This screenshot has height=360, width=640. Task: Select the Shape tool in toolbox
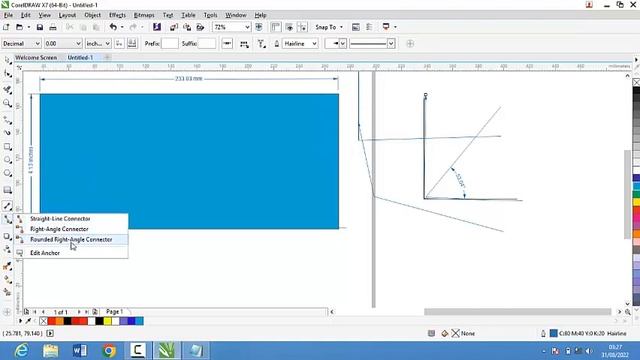point(7,74)
